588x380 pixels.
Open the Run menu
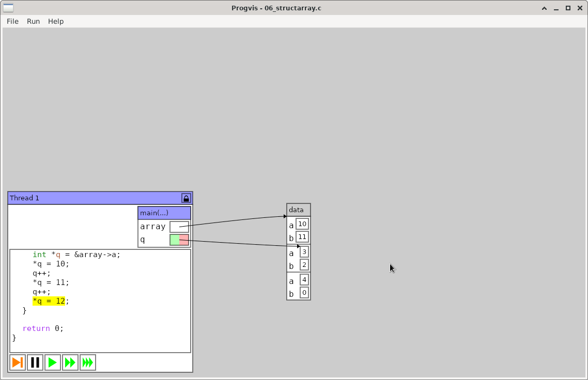pyautogui.click(x=33, y=21)
